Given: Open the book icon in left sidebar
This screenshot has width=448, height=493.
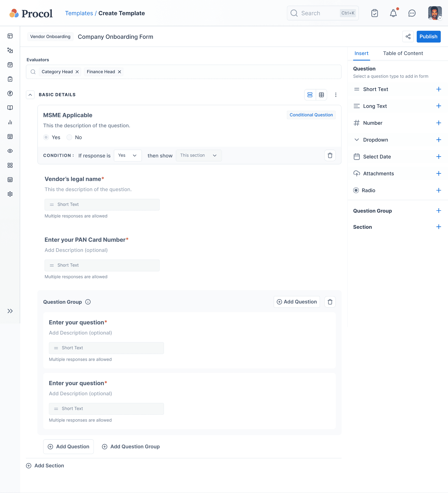Looking at the screenshot, I should 10,108.
